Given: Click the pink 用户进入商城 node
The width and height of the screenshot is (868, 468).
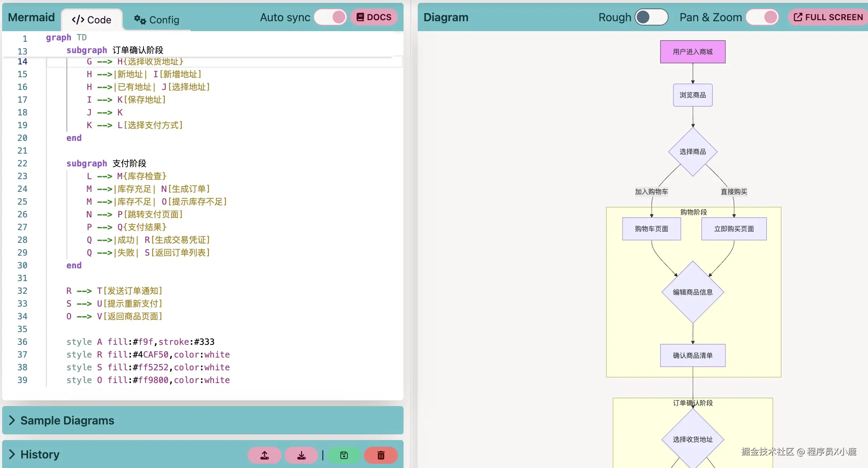Looking at the screenshot, I should (x=693, y=52).
